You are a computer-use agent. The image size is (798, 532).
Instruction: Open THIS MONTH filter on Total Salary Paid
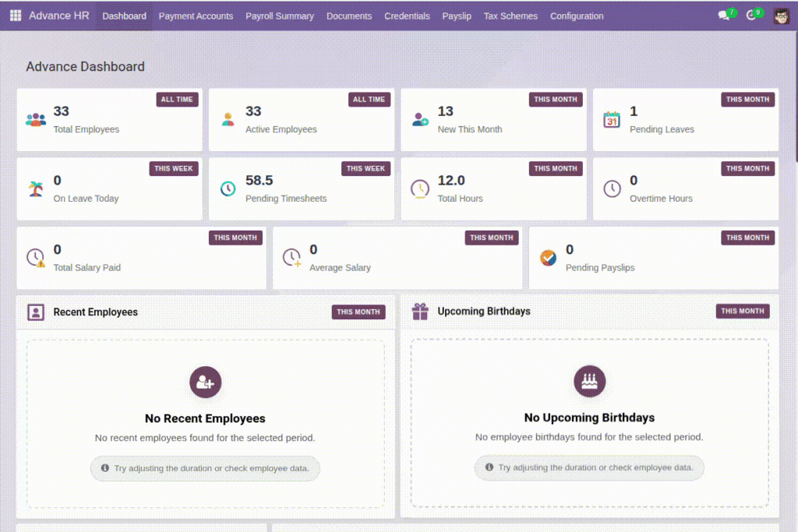235,238
